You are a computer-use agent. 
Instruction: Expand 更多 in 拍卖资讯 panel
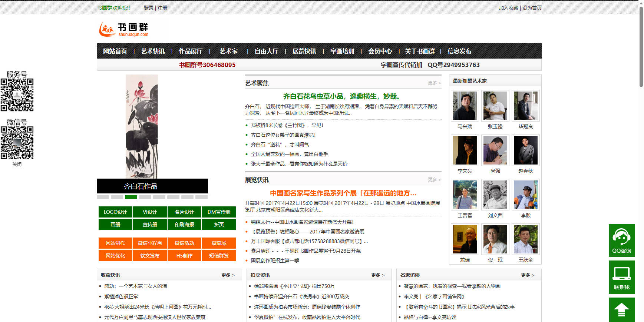coord(378,275)
